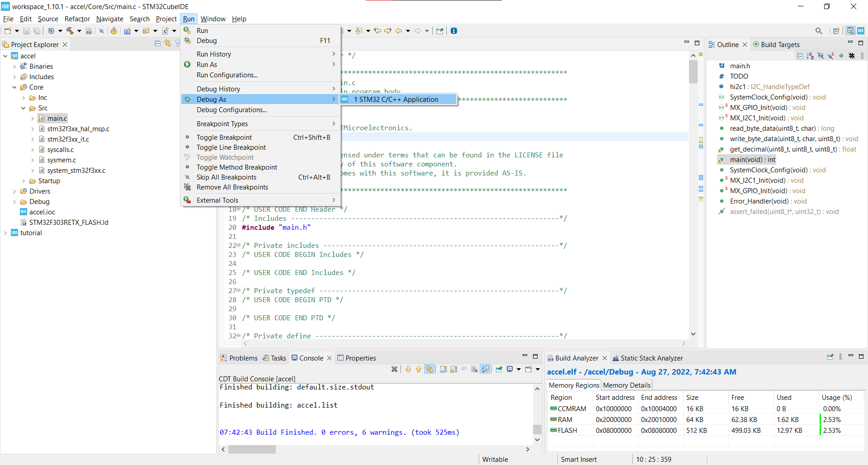The width and height of the screenshot is (868, 465).
Task: Click the Information Center icon in toolbar
Action: 454,31
